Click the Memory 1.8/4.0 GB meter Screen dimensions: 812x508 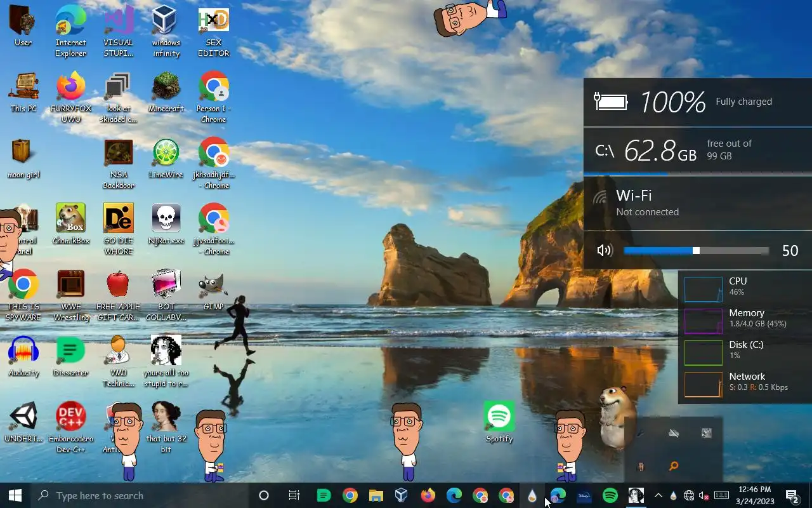point(745,320)
